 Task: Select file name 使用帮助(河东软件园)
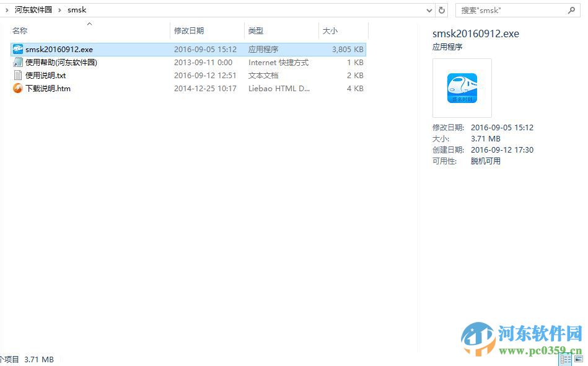pos(61,62)
